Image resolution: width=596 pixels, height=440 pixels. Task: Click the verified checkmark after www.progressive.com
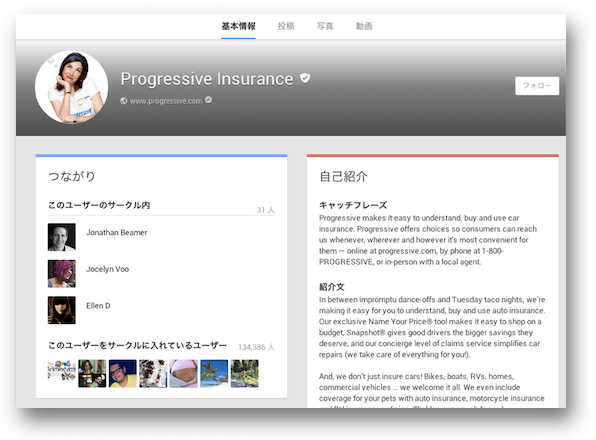point(208,100)
